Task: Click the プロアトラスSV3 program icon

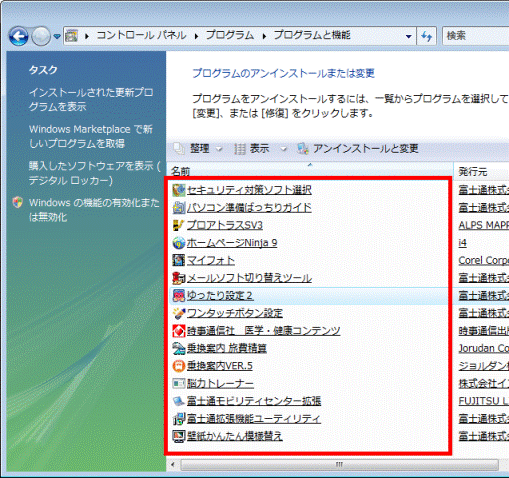Action: 179,225
